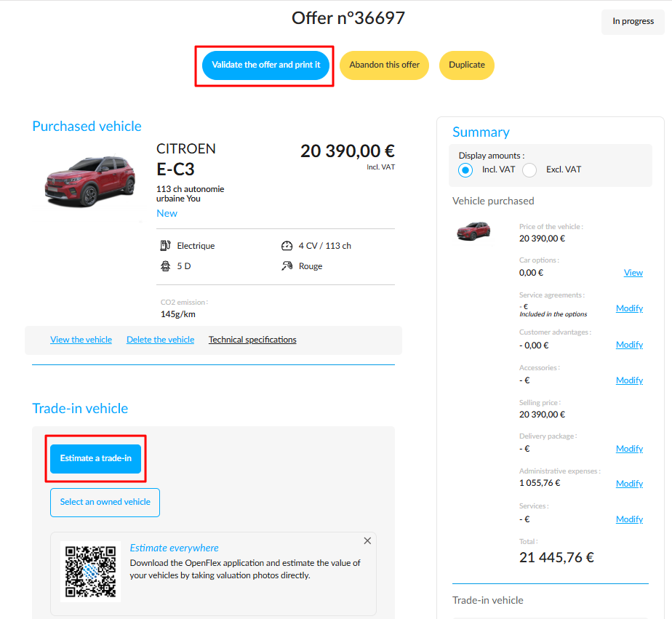The image size is (672, 619).
Task: Modify the Administrative expenses amount
Action: tap(629, 484)
